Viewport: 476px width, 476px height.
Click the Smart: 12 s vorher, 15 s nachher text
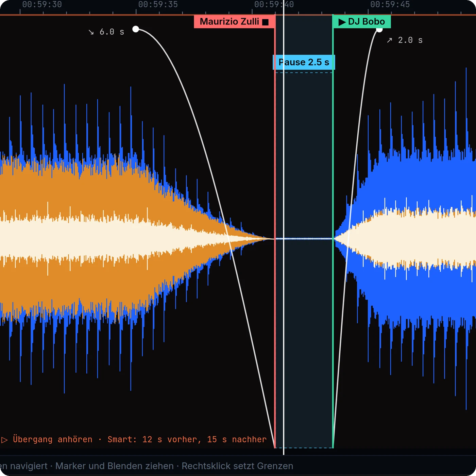(187, 440)
